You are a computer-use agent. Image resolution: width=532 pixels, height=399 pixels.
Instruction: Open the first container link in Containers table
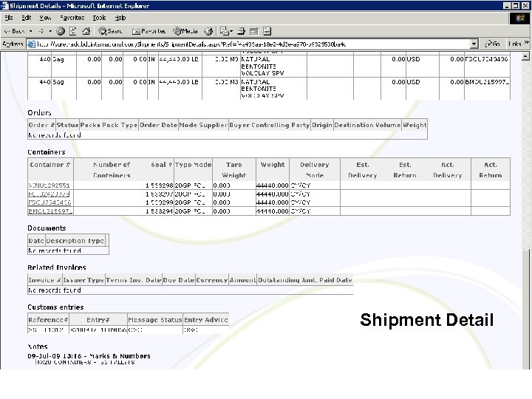coord(50,185)
